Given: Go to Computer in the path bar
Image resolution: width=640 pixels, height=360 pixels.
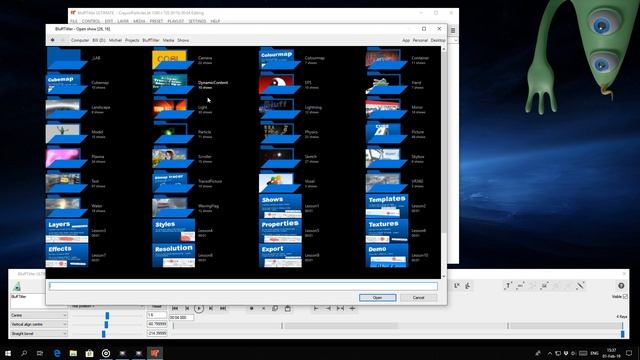Looking at the screenshot, I should click(80, 40).
